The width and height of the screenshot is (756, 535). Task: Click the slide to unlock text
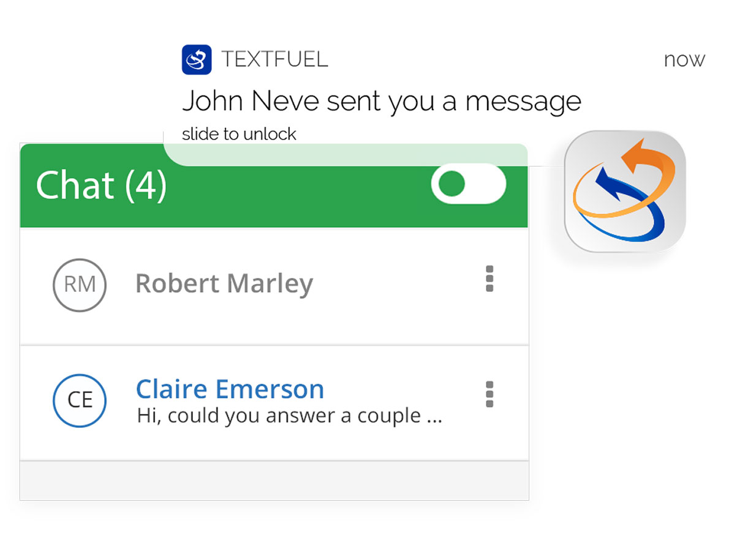[x=239, y=135]
